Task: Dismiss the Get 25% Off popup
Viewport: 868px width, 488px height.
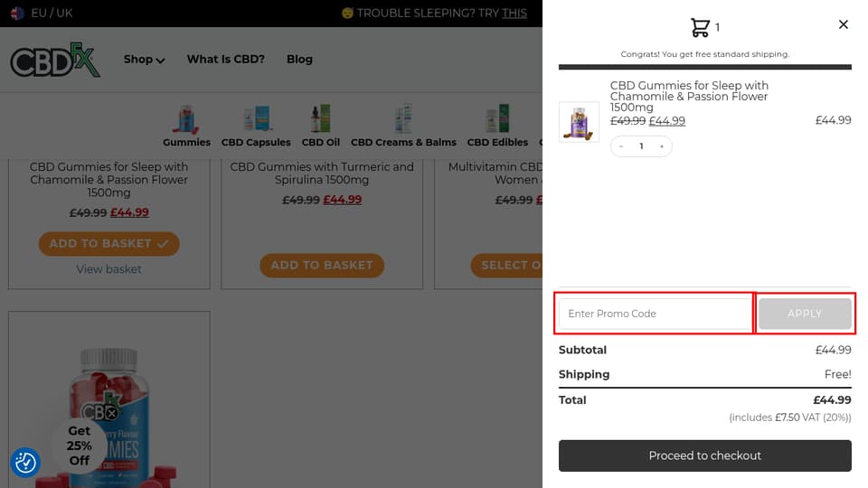Action: click(x=112, y=413)
